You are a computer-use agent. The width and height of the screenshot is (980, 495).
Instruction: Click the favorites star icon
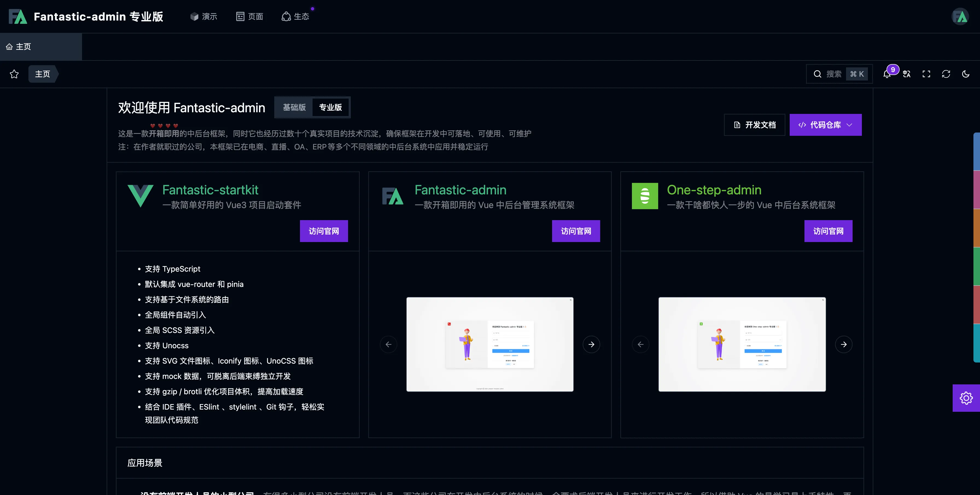[x=14, y=74]
